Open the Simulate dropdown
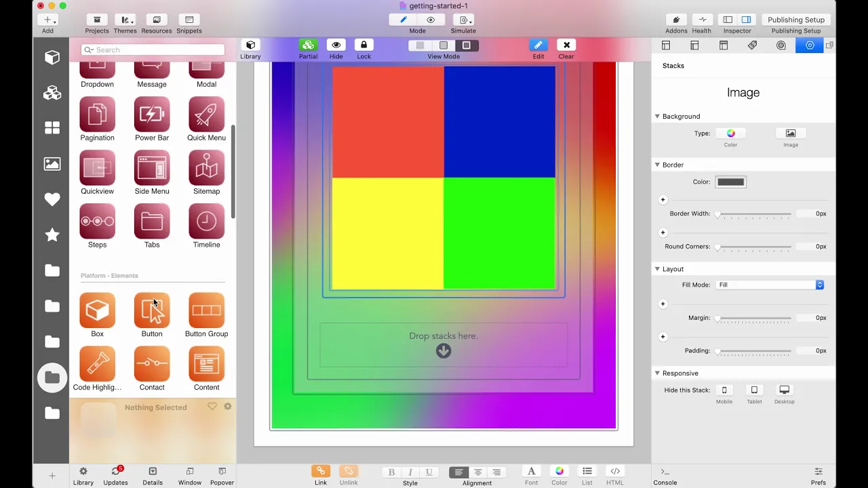The height and width of the screenshot is (488, 868). (463, 20)
